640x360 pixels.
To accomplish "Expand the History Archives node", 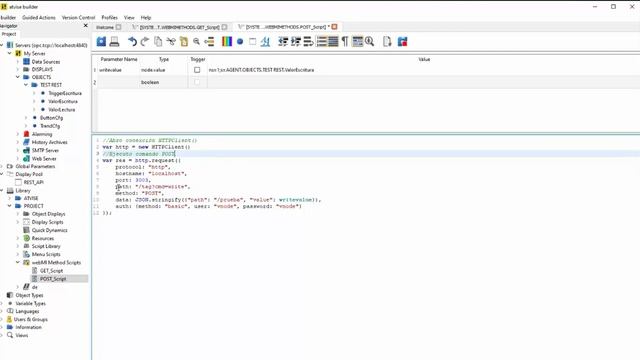I will [x=18, y=142].
